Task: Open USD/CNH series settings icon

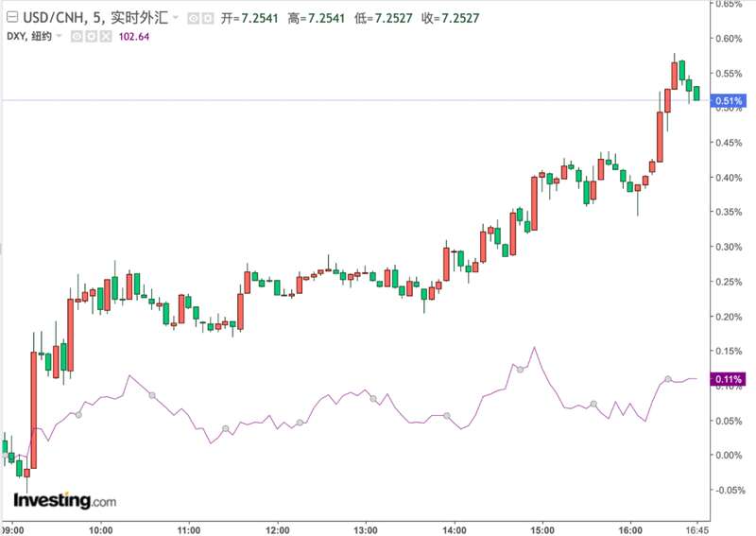Action: click(x=207, y=18)
